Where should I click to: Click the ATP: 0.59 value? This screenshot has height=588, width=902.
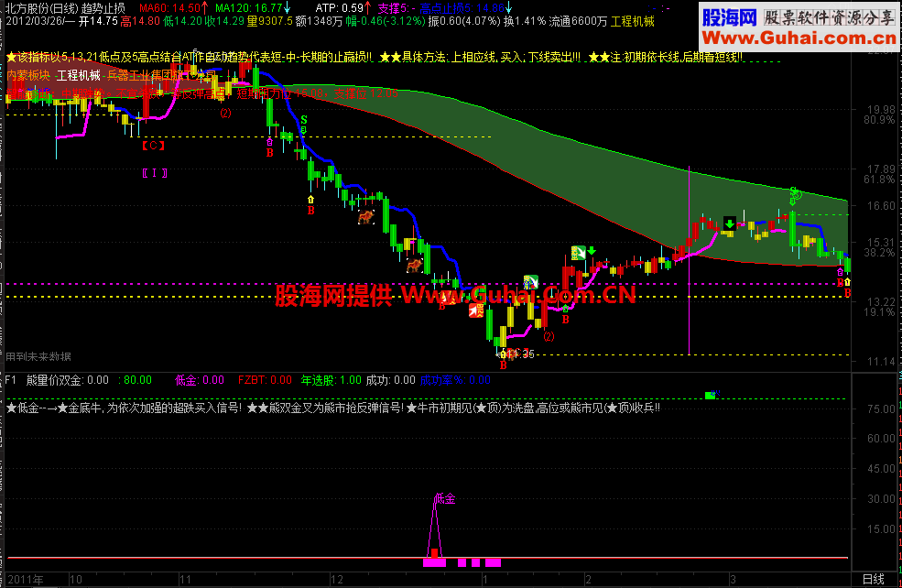(x=342, y=8)
